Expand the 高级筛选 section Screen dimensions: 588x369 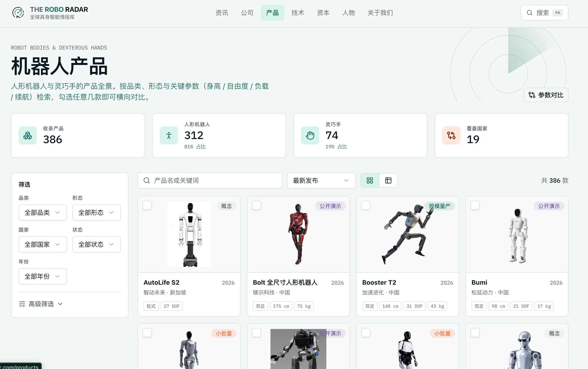[x=41, y=304]
